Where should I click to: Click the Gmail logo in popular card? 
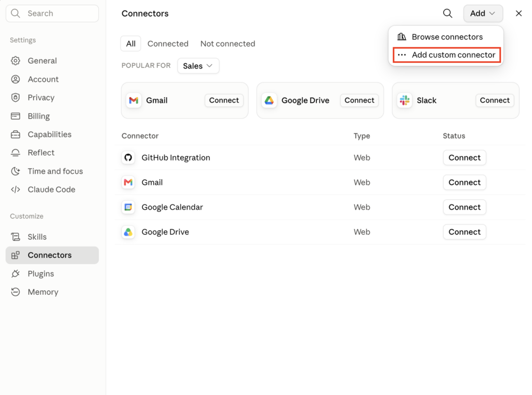pos(134,100)
